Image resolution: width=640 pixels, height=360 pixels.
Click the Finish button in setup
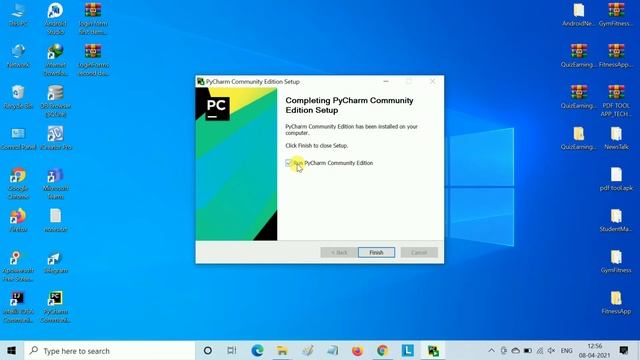click(x=376, y=252)
